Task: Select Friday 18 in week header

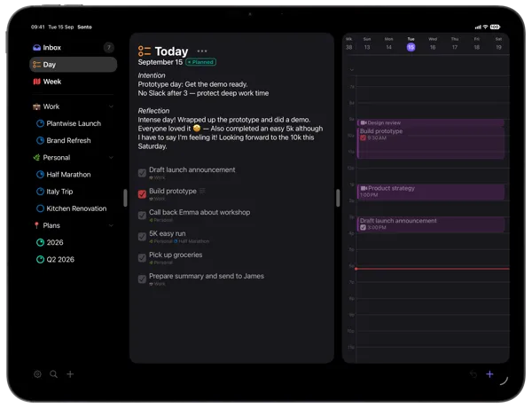Action: click(477, 44)
